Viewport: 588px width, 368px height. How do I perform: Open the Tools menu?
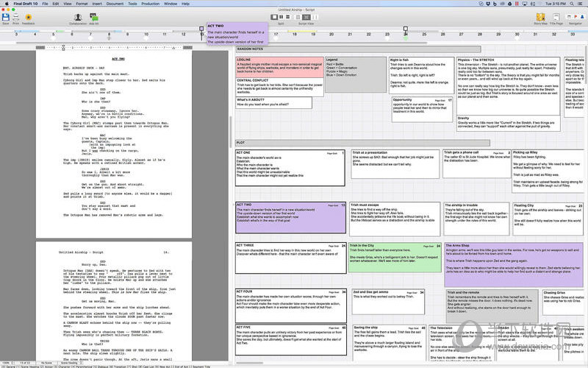132,4
